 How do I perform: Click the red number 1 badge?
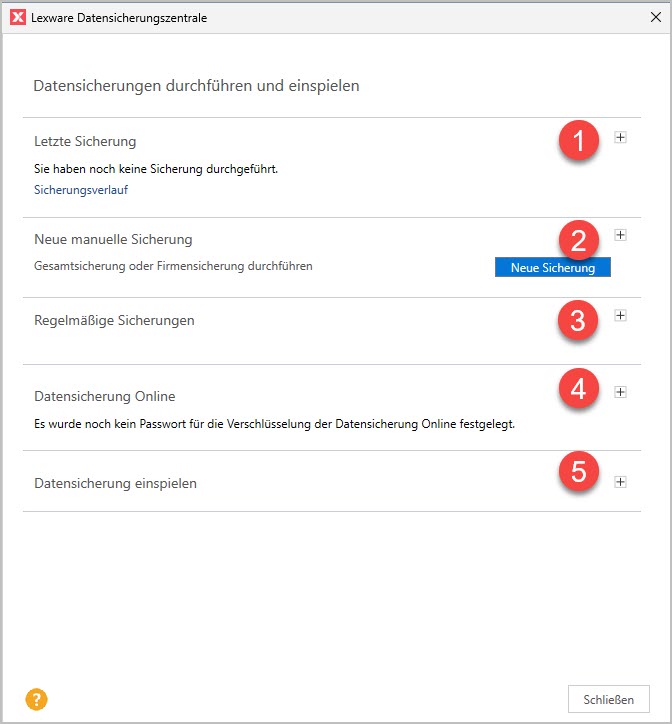(x=578, y=141)
